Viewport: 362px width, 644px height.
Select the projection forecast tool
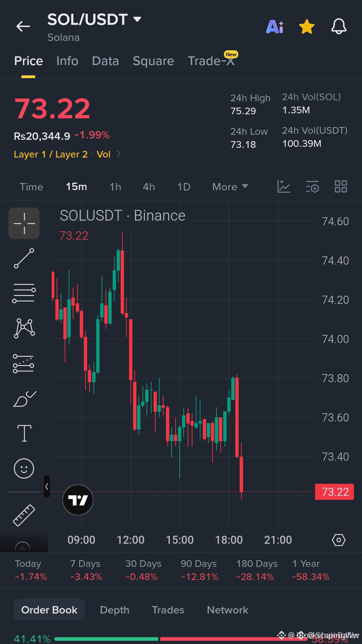point(23,364)
